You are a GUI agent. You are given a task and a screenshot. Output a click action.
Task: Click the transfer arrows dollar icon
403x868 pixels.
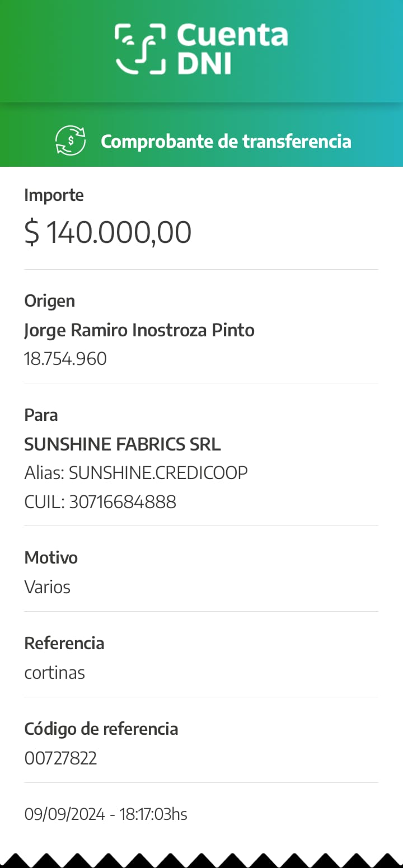pos(71,141)
